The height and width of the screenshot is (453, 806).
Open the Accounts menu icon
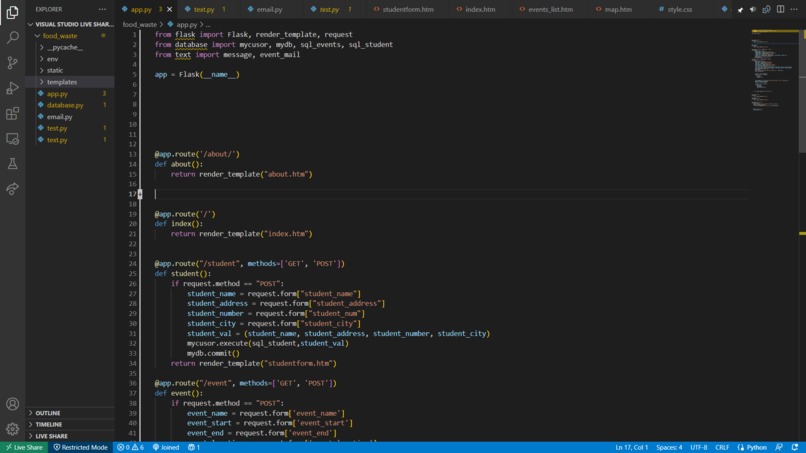point(12,404)
